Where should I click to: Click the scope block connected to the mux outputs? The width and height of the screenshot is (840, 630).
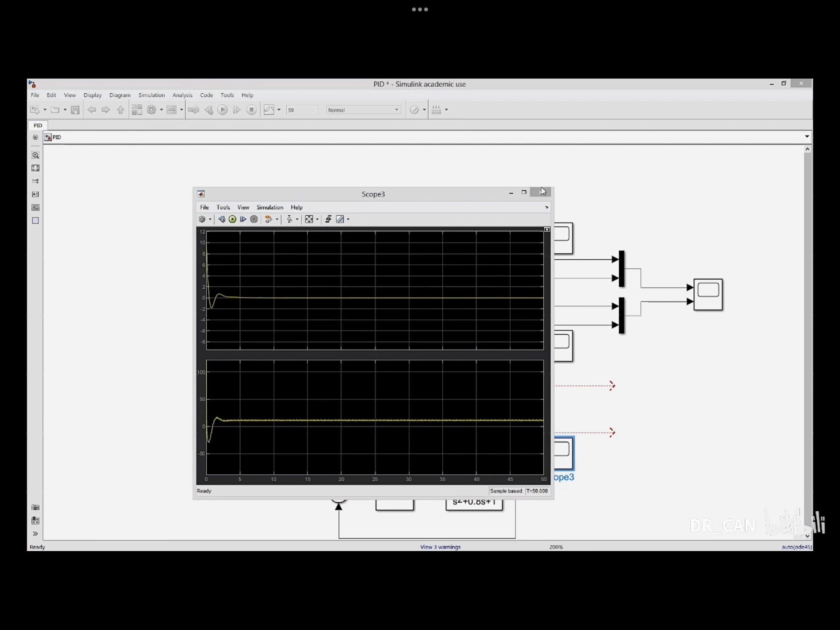[x=708, y=295]
